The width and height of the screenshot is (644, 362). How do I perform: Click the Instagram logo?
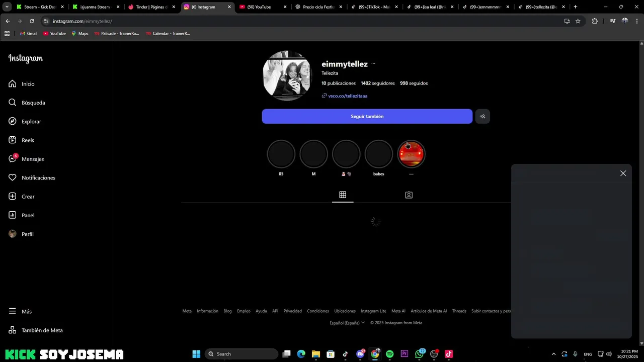(x=26, y=58)
